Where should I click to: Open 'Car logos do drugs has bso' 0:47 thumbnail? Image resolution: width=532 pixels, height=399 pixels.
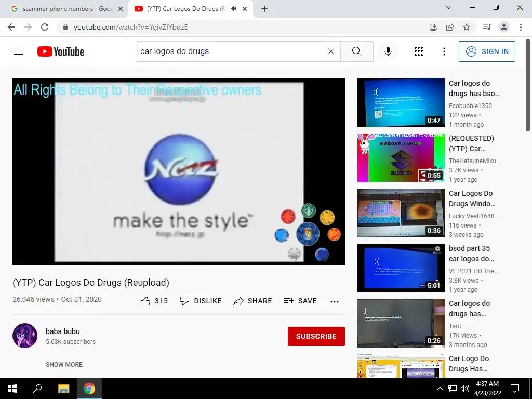[x=401, y=103]
